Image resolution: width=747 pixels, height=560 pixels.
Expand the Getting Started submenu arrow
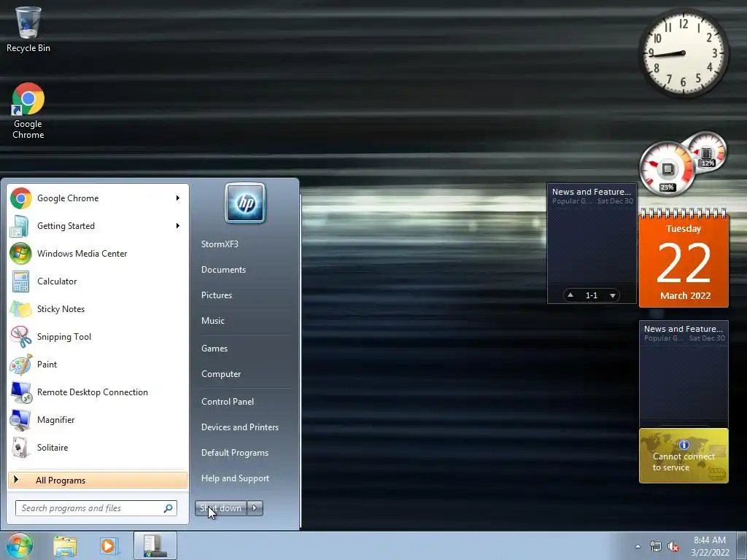(x=178, y=226)
